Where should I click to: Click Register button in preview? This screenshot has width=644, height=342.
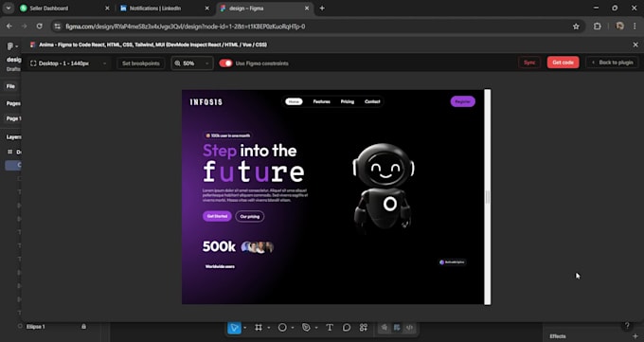click(463, 101)
